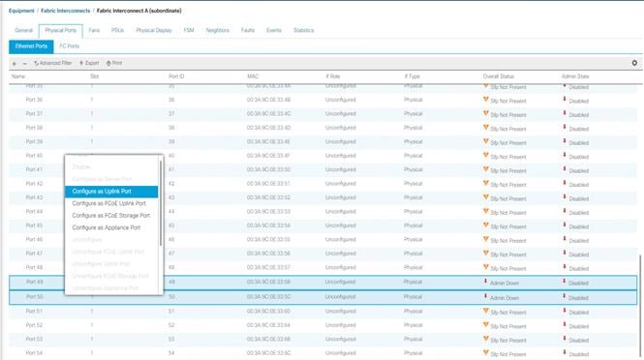Switch to the General tab
This screenshot has width=644, height=360.
[23, 30]
